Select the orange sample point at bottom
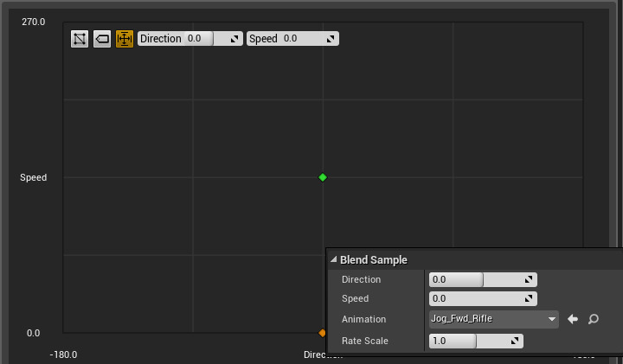This screenshot has height=364, width=623. (322, 333)
